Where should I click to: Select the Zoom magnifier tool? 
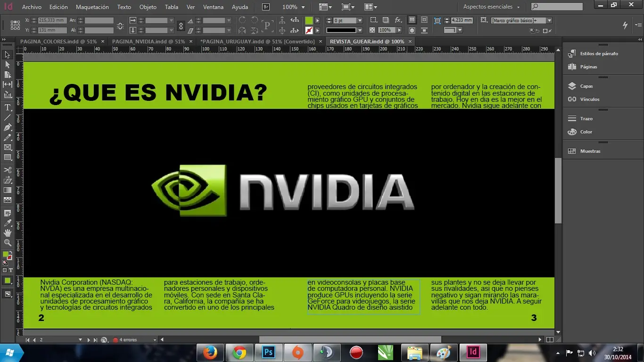coord(8,243)
